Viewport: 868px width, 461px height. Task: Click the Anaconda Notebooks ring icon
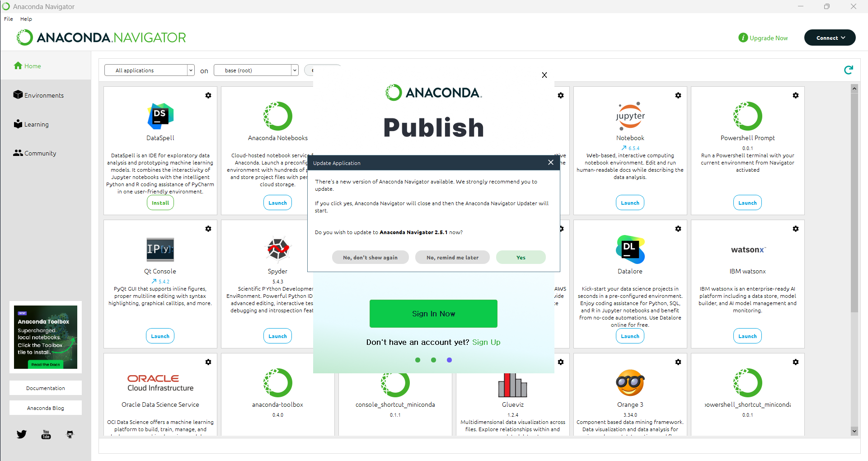278,116
